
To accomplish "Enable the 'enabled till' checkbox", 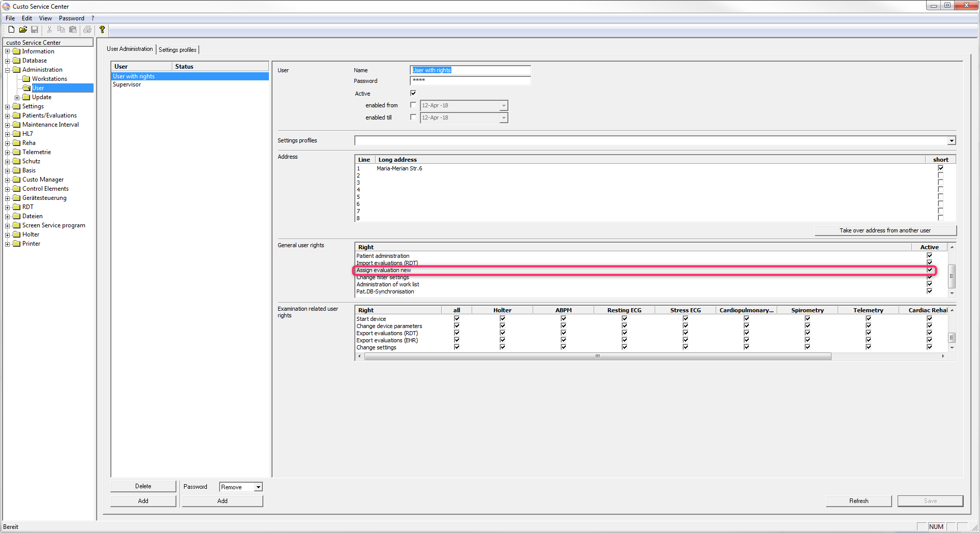I will tap(413, 117).
